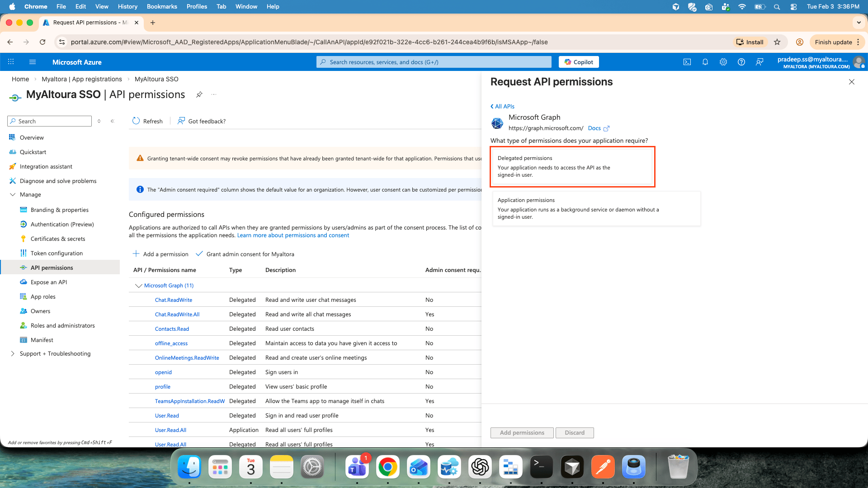Reload the page in Chrome
This screenshot has width=868, height=488.
pos(42,42)
